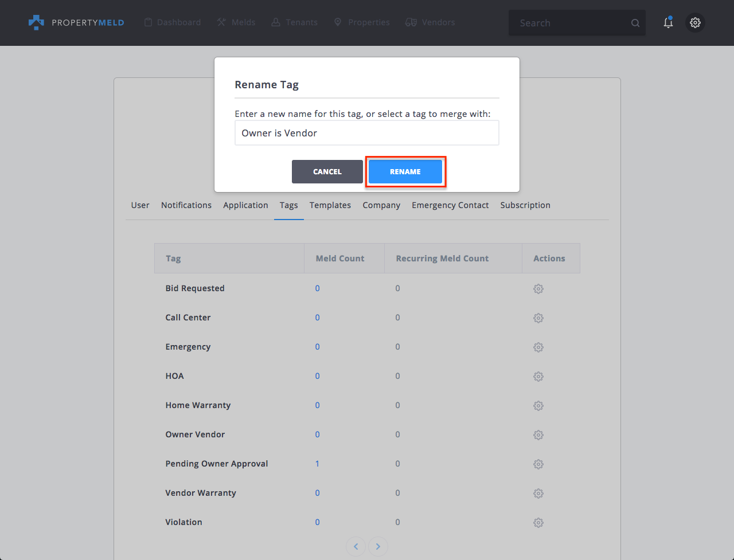Click the PropertyMeld logo

(x=76, y=22)
